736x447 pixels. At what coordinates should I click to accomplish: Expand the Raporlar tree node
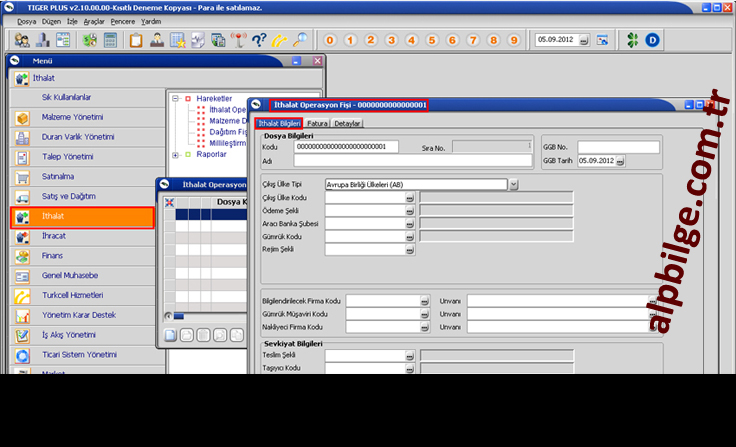pos(176,155)
